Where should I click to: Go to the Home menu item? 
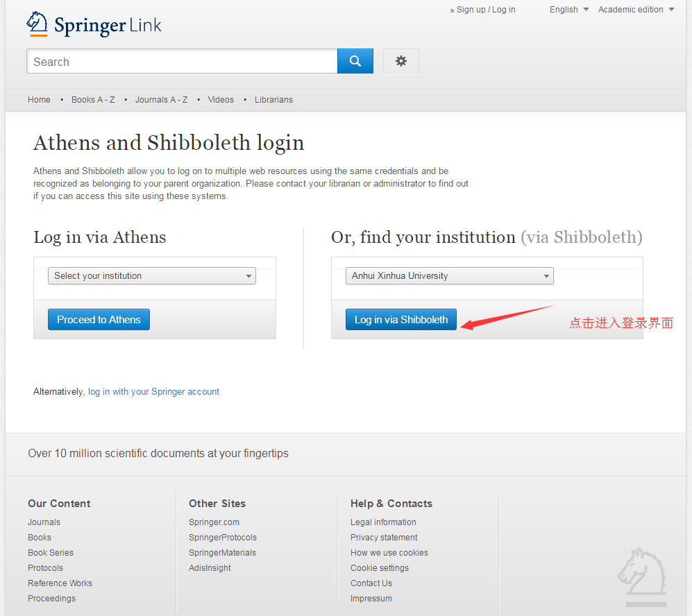point(39,100)
